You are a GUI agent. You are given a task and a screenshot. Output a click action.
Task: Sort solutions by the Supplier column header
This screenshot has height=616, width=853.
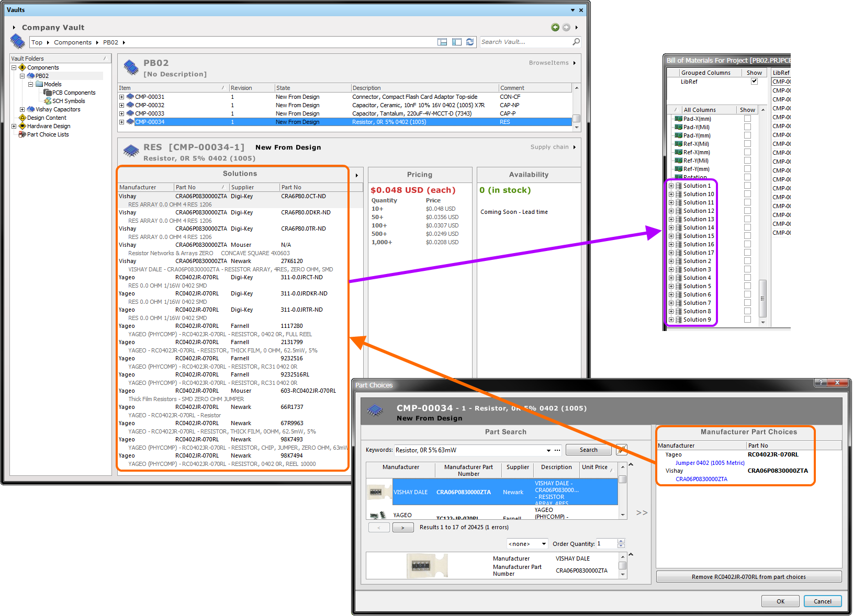click(254, 187)
